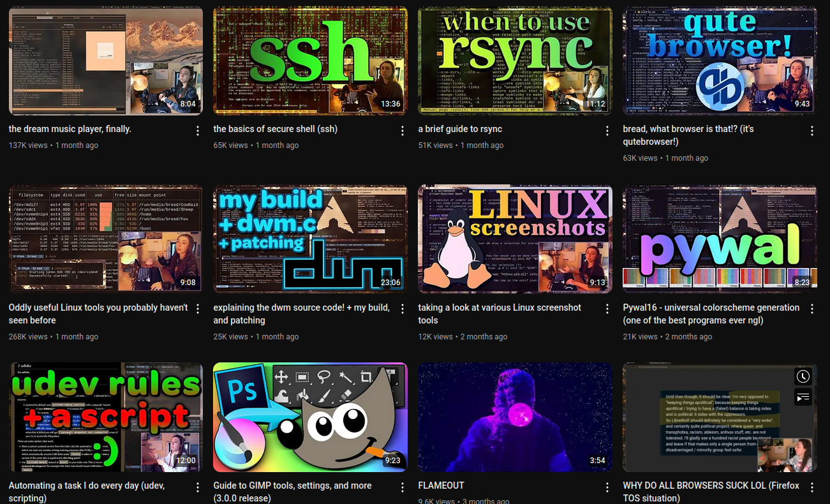The height and width of the screenshot is (504, 830).
Task: Click the 23:06 duration badge on dwm thumbnail
Action: pyautogui.click(x=389, y=283)
